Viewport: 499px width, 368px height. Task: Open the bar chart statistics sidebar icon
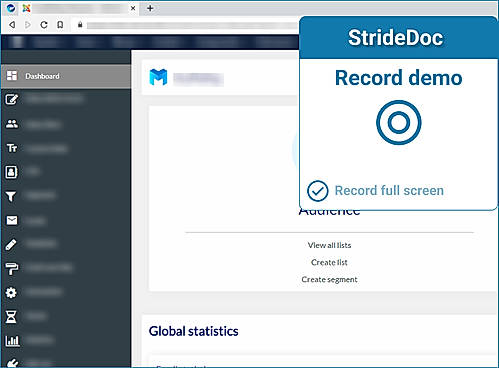[x=12, y=341]
